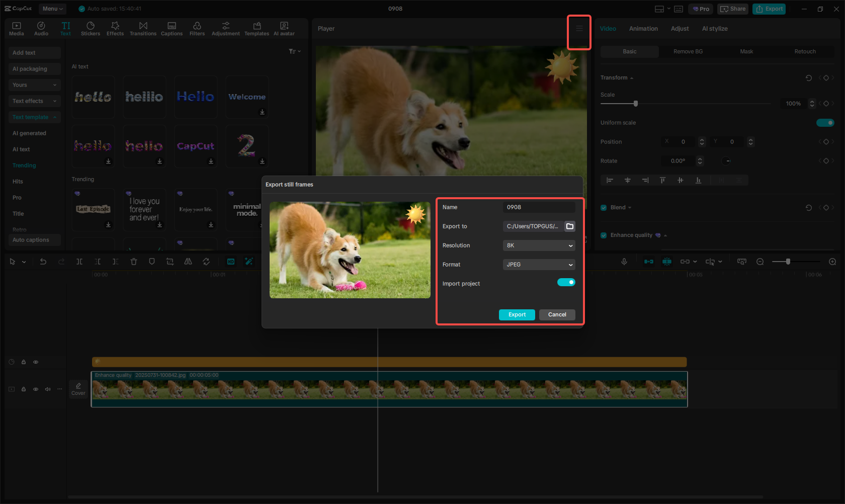Cancel the Export still frames dialog
This screenshot has height=504, width=845.
(x=557, y=315)
